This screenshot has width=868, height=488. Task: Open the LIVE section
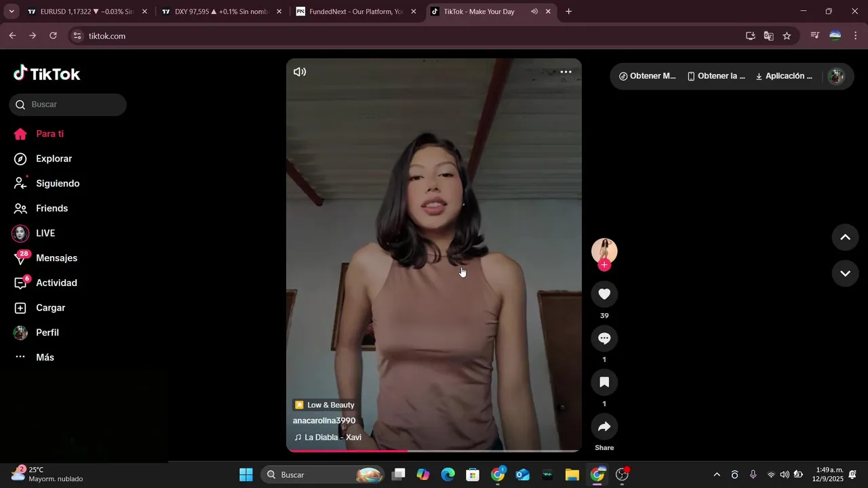45,233
